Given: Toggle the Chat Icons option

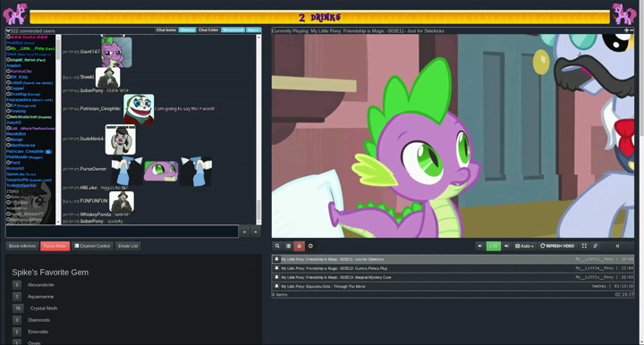Looking at the screenshot, I should (x=166, y=30).
